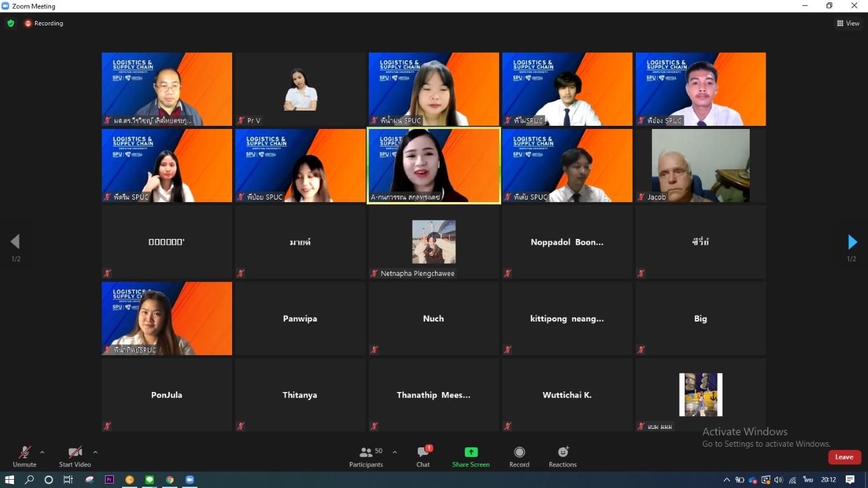Click the พี่อ๋อง SPUC name label
The height and width of the screenshot is (488, 868).
pyautogui.click(x=665, y=120)
